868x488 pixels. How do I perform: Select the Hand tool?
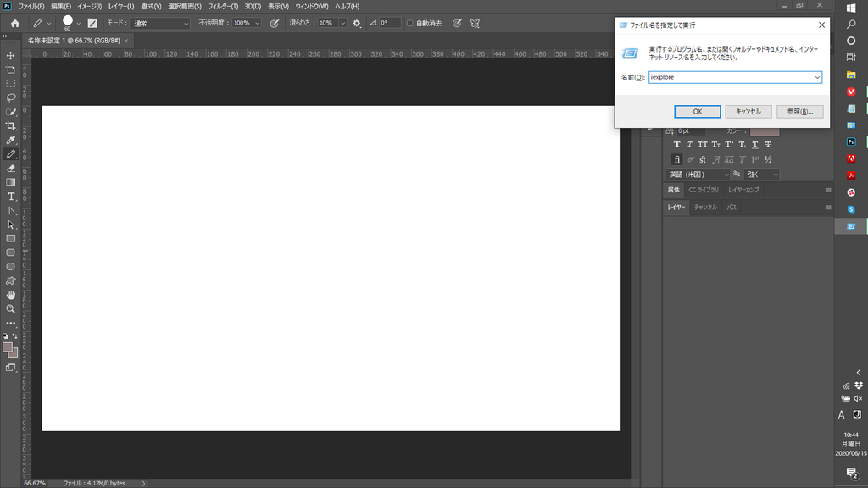pos(11,295)
